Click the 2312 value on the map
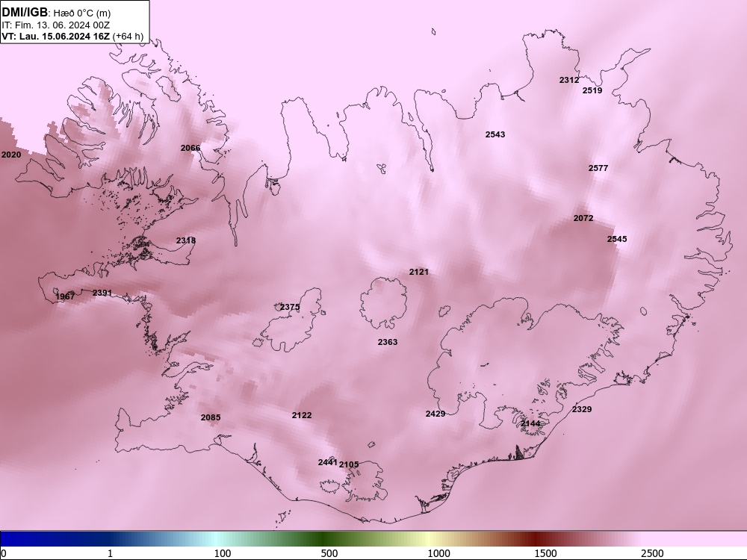747x560 pixels. [x=568, y=80]
